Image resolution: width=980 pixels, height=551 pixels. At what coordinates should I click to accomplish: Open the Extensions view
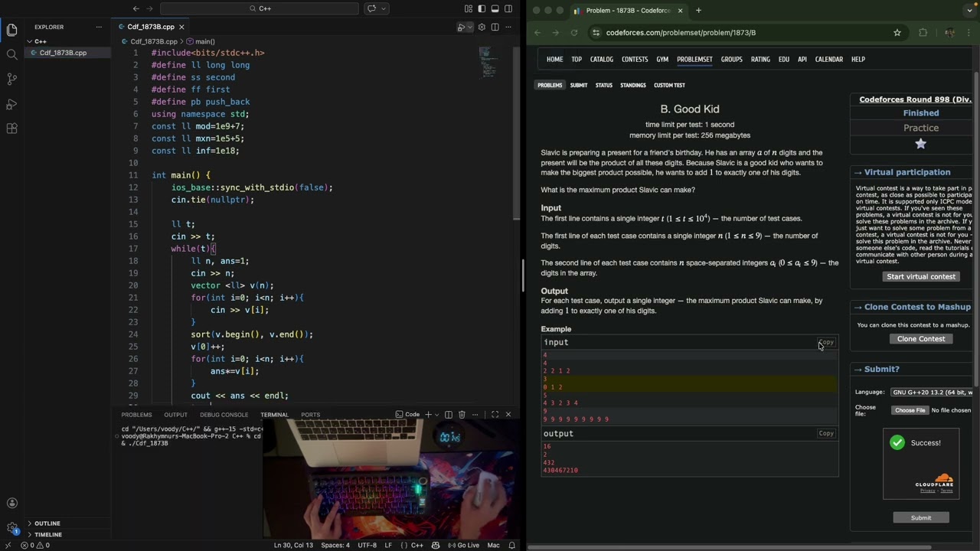point(11,129)
